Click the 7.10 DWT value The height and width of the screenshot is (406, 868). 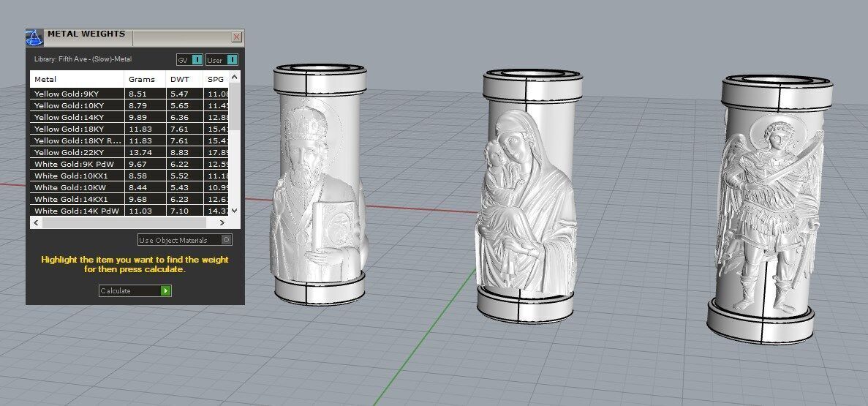(x=179, y=211)
